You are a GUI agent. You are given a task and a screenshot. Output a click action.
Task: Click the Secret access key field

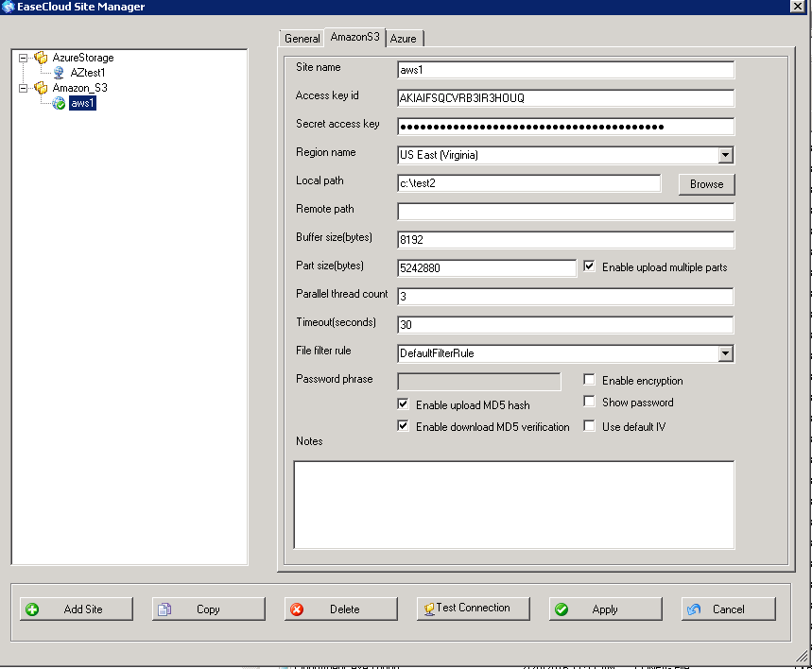(565, 127)
